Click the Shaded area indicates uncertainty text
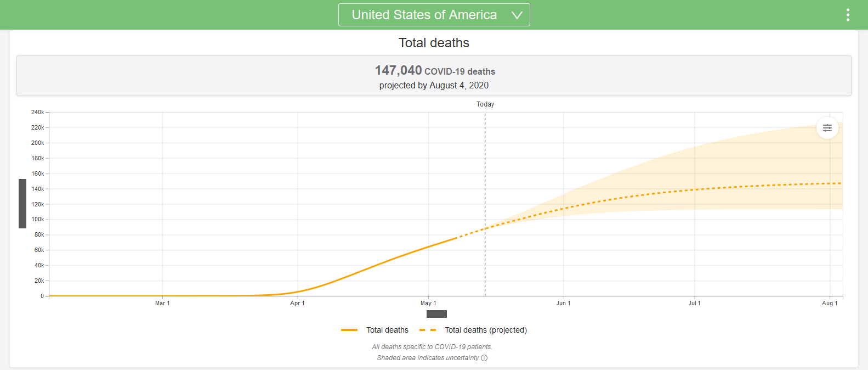Viewport: 868px width, 370px height. pos(428,358)
